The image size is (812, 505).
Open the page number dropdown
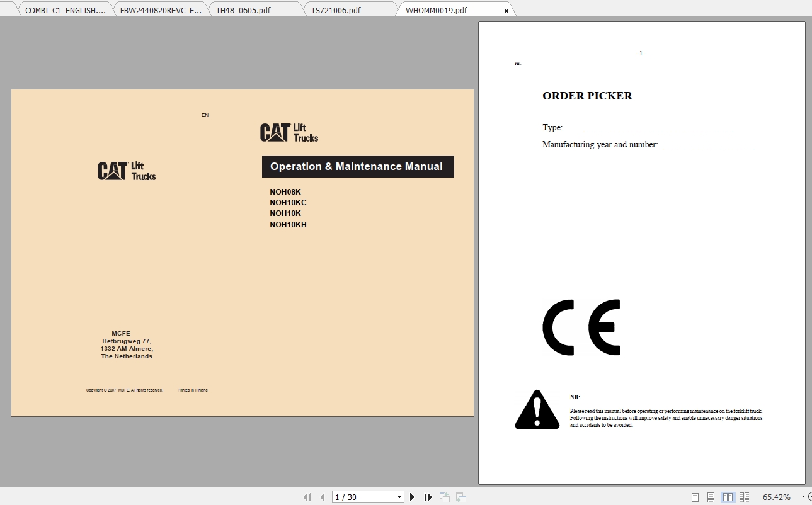coord(399,497)
